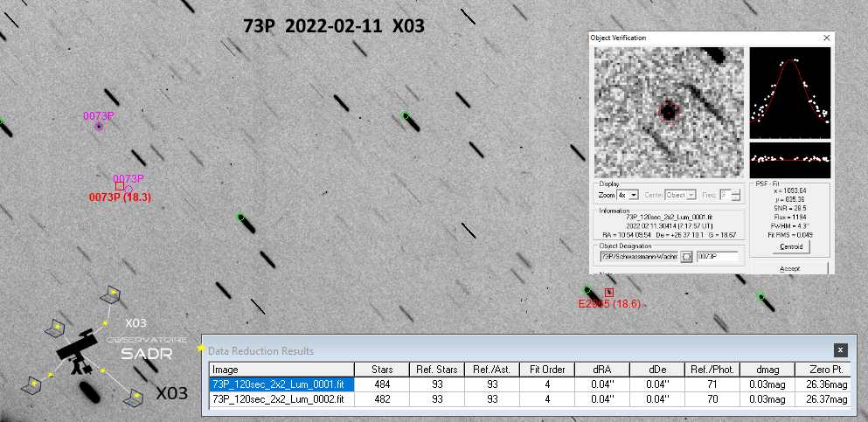This screenshot has height=422, width=868.
Task: Click the Ref. Stars column header
Action: click(436, 370)
